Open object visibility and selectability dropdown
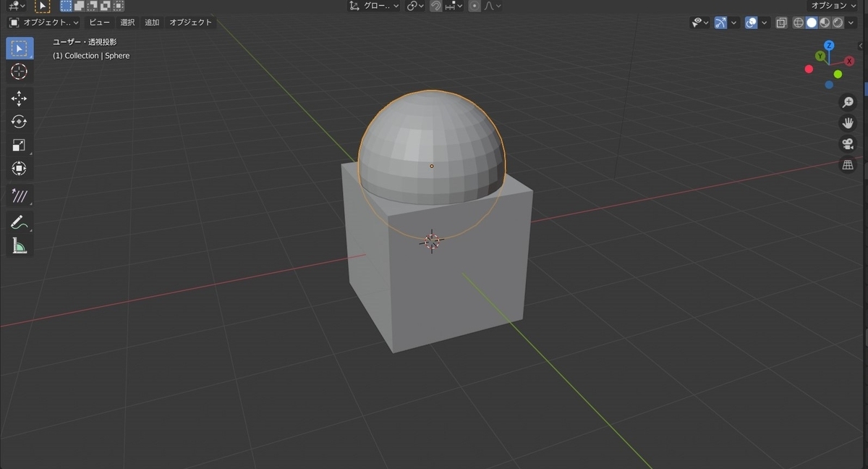 pos(699,22)
